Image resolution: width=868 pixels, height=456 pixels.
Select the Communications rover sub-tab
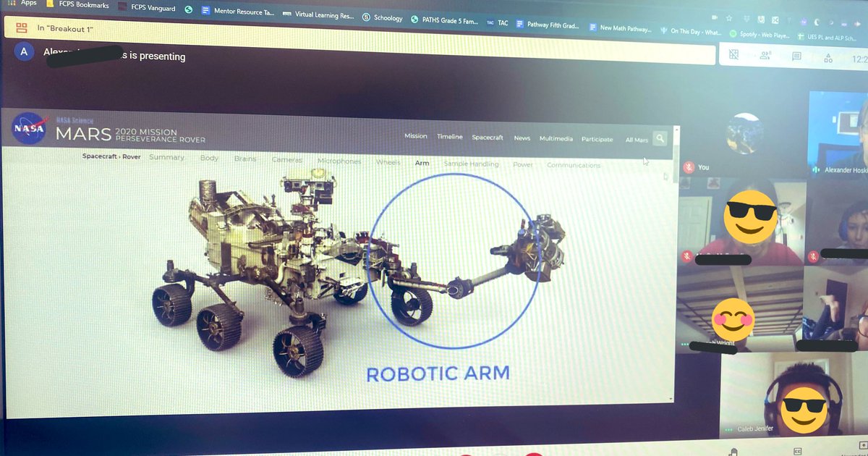[574, 166]
